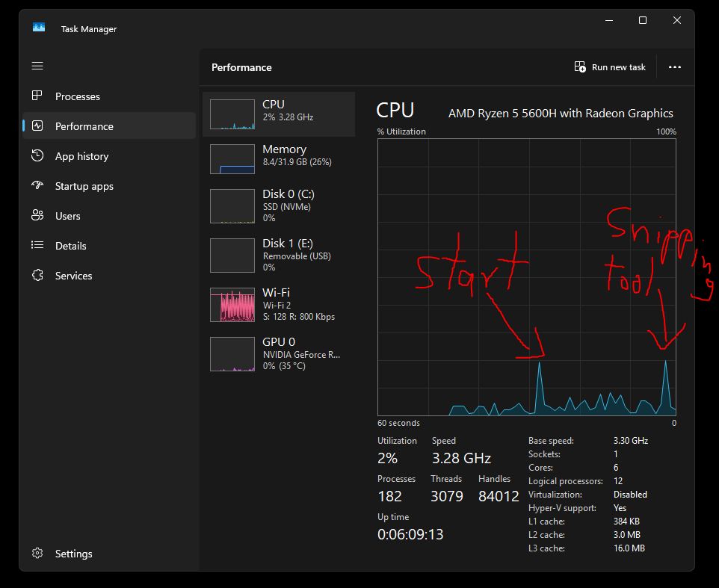Click the Memory 8.4/31.9 GB entry
Image resolution: width=719 pixels, height=588 pixels.
click(x=297, y=162)
